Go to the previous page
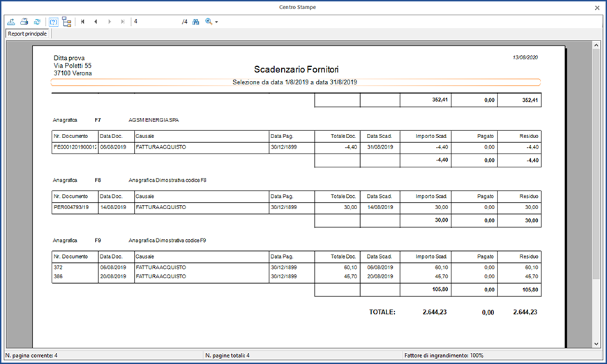 click(96, 22)
